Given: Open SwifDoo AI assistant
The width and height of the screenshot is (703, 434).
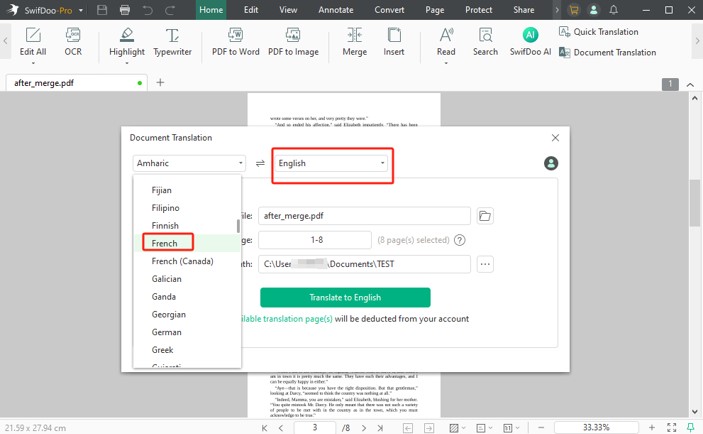Looking at the screenshot, I should pos(530,41).
